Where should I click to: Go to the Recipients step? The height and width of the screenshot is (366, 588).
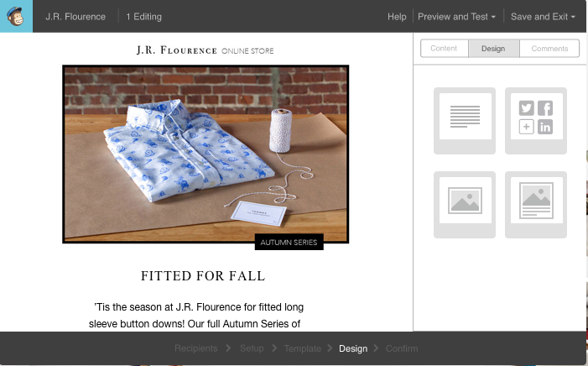195,348
